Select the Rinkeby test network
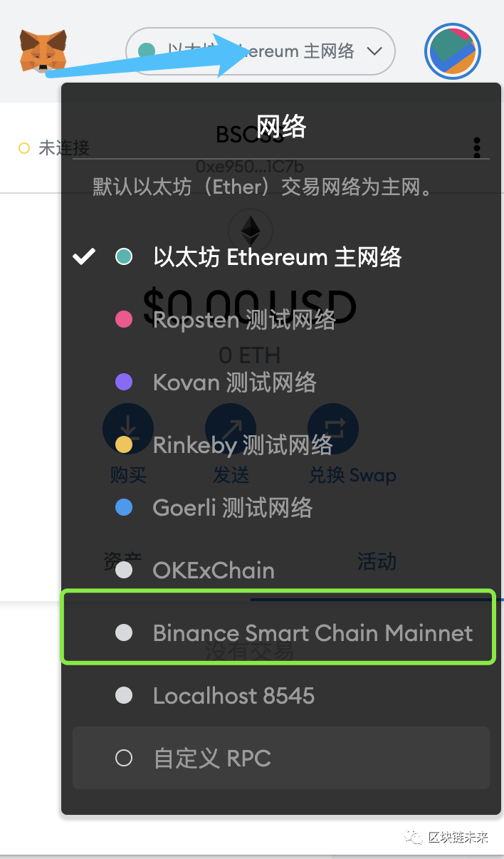504x859 pixels. (242, 445)
